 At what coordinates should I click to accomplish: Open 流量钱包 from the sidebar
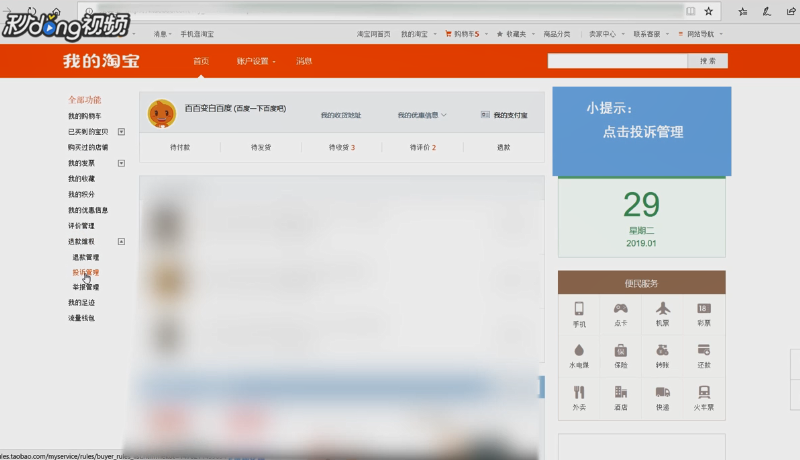click(x=82, y=318)
